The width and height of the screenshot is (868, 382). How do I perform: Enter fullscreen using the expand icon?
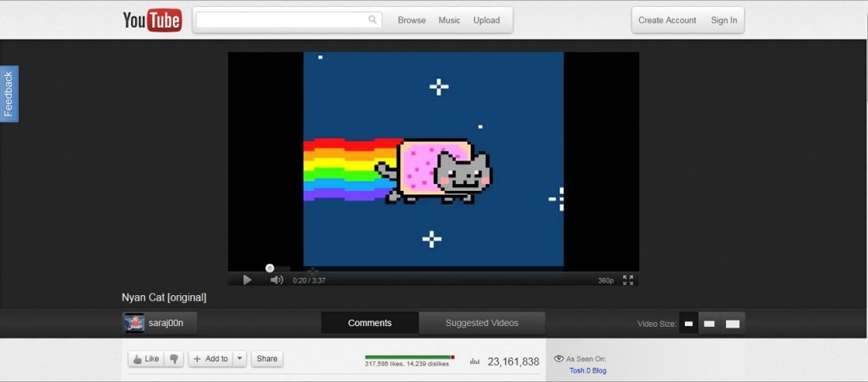628,279
